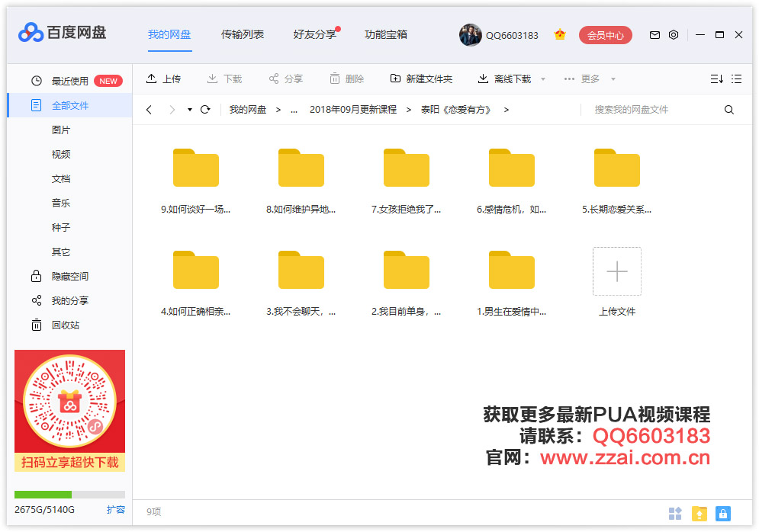Open folder 1.男生在爱情中...
This screenshot has width=759, height=532.
click(x=512, y=284)
